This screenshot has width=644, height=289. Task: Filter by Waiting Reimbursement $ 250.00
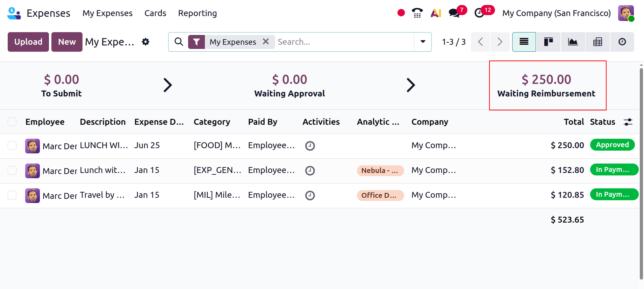coord(546,86)
